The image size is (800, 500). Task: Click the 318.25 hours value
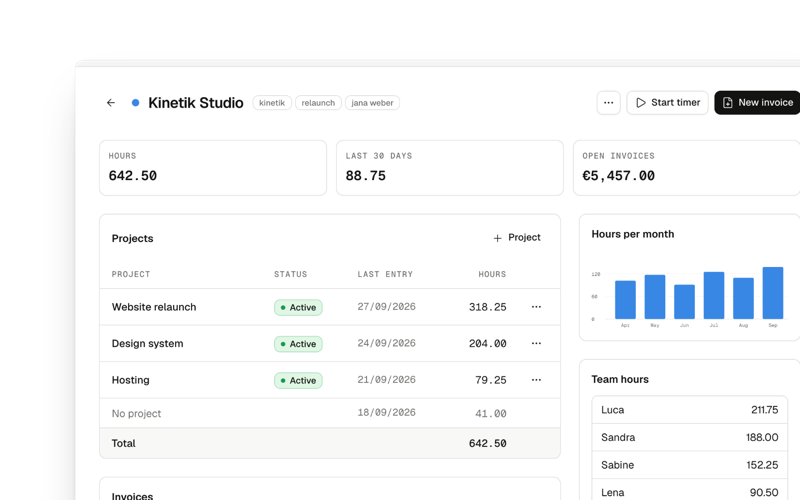click(487, 307)
